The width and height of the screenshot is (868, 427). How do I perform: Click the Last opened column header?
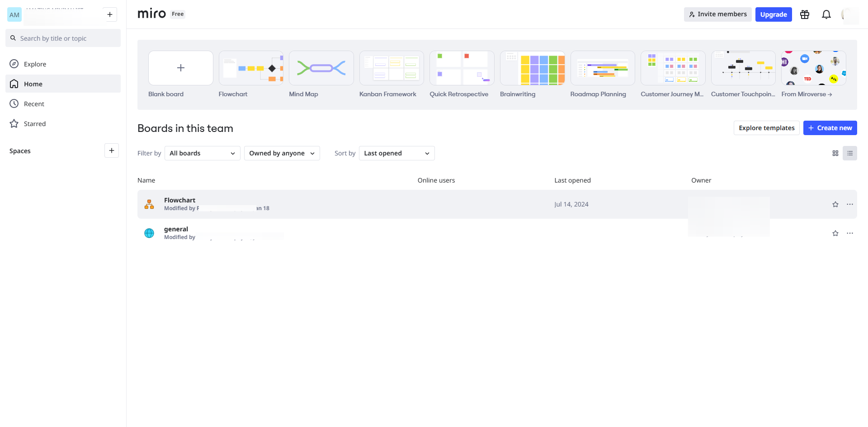tap(573, 180)
